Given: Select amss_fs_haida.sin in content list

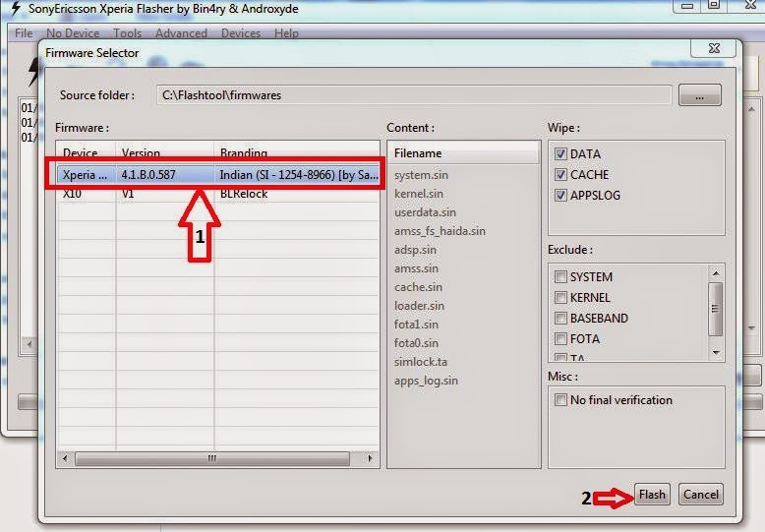Looking at the screenshot, I should (x=440, y=231).
